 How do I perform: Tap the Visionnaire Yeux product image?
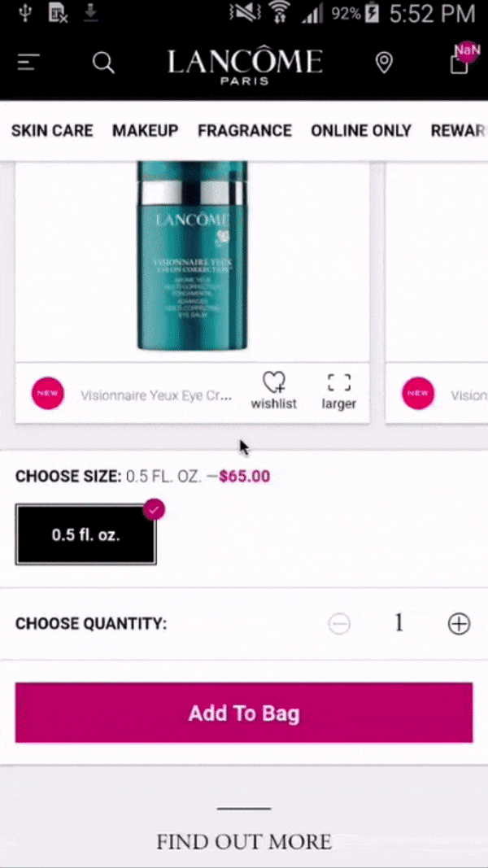pos(192,255)
